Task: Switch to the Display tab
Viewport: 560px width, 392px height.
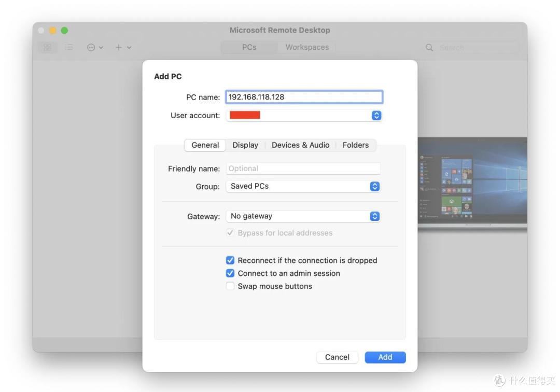Action: (245, 145)
